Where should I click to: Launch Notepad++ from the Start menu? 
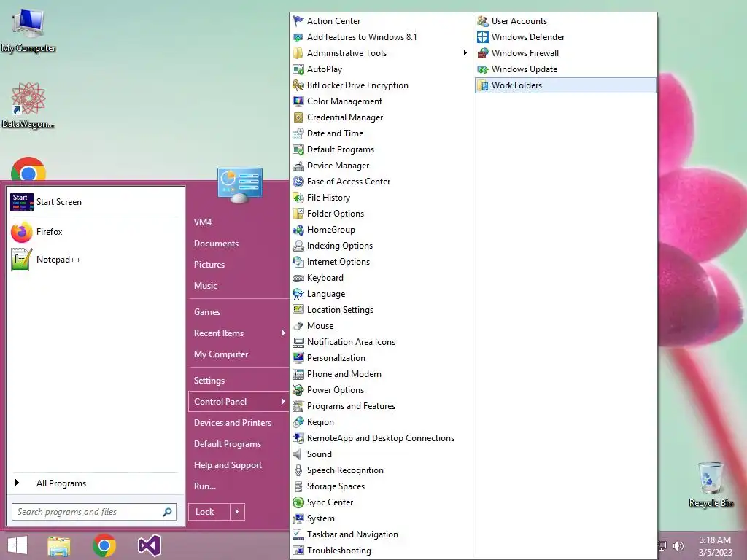94,260
